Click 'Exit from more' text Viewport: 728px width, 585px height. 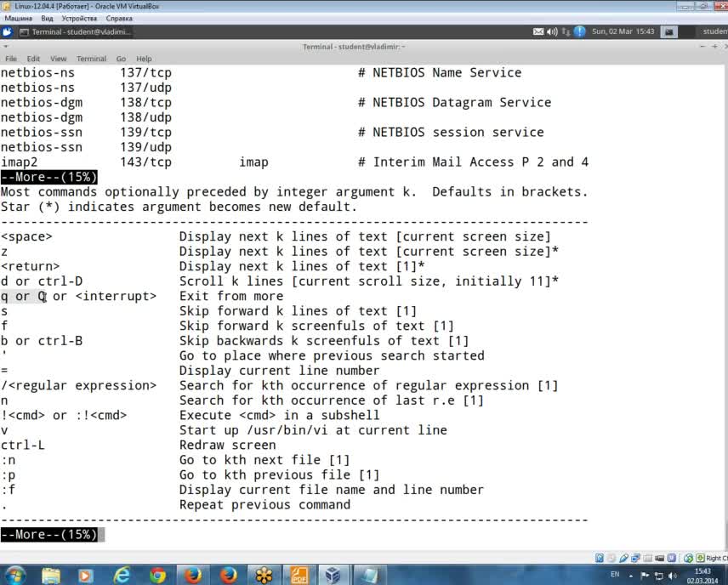point(231,296)
